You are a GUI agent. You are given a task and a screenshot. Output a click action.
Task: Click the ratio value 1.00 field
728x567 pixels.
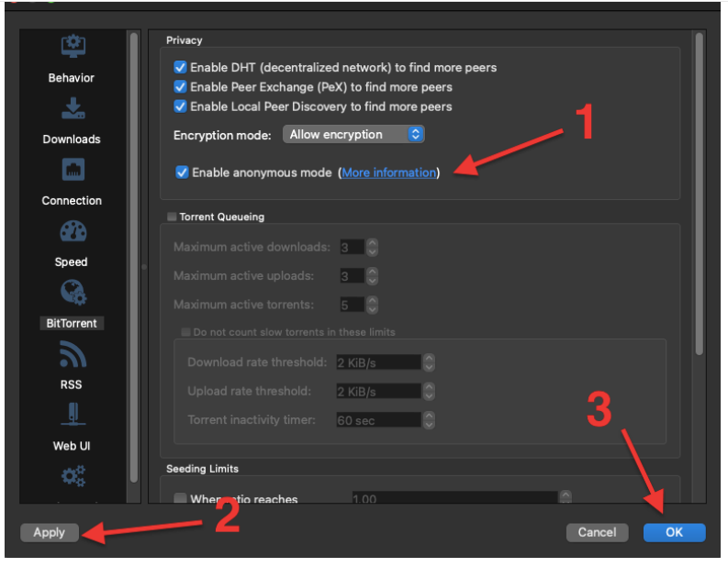point(455,497)
